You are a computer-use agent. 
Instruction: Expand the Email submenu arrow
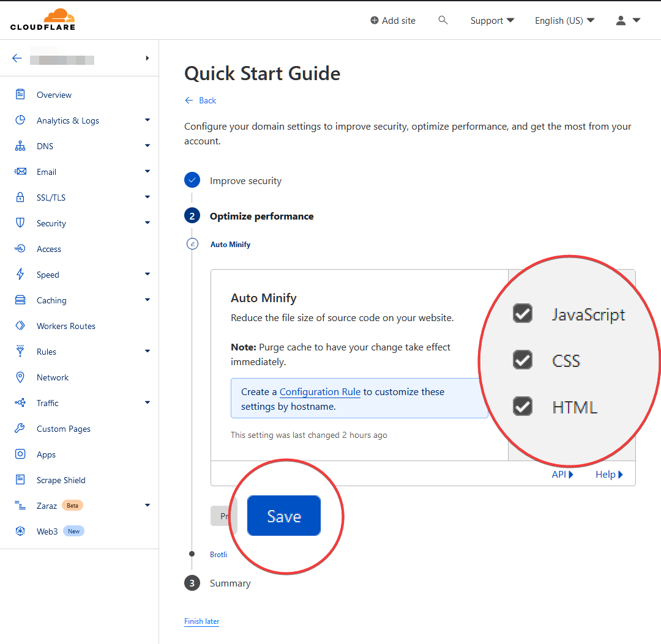147,171
